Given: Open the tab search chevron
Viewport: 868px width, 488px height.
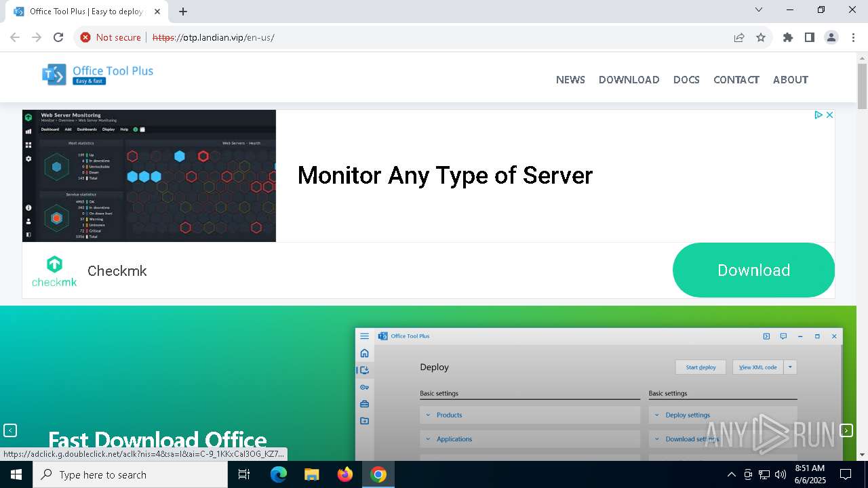Looking at the screenshot, I should point(759,9).
